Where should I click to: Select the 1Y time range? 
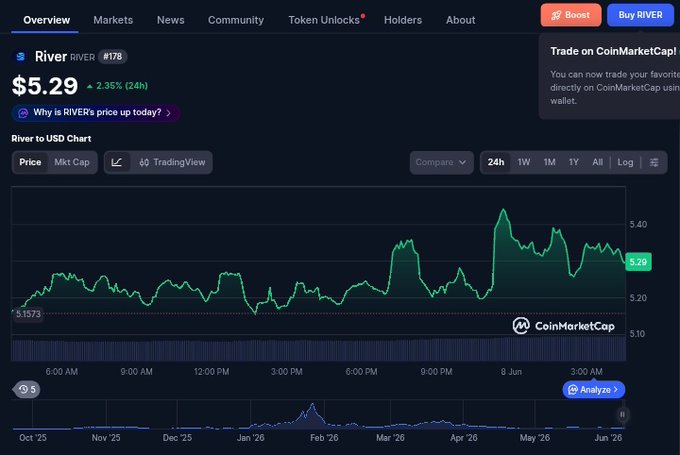(573, 162)
